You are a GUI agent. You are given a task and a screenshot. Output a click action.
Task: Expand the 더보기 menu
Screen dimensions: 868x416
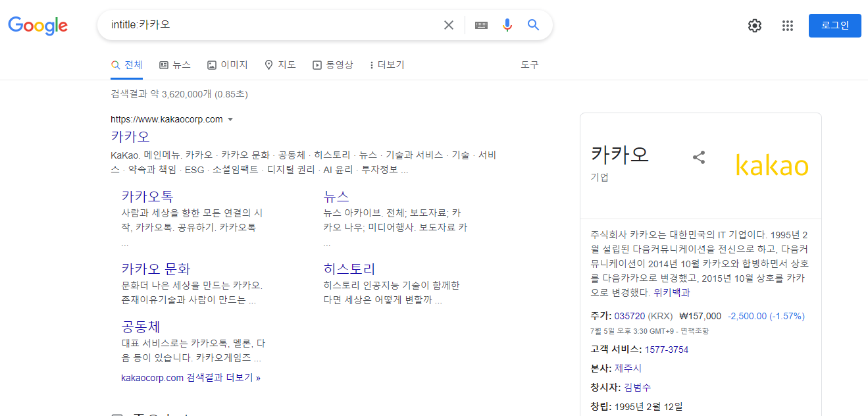click(x=387, y=65)
